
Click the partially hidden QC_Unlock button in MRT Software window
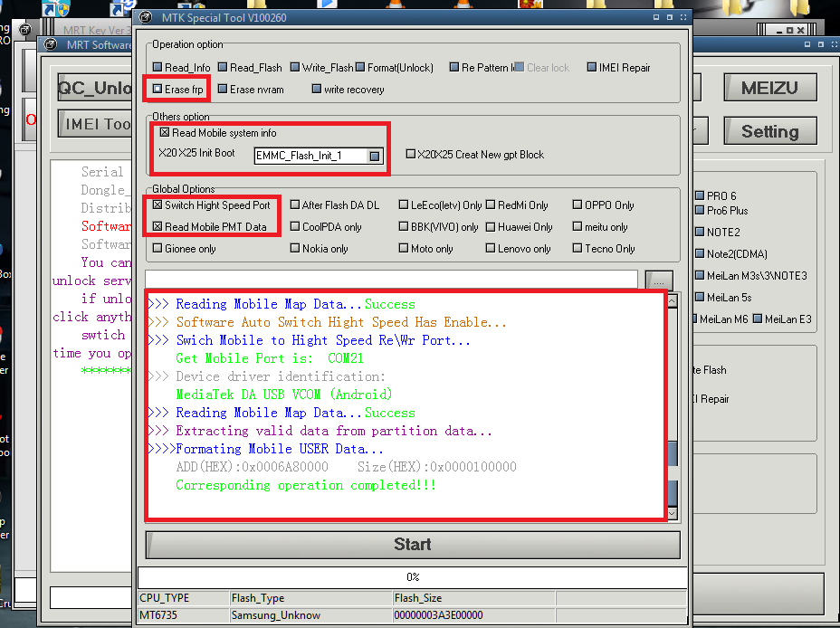pyautogui.click(x=95, y=87)
